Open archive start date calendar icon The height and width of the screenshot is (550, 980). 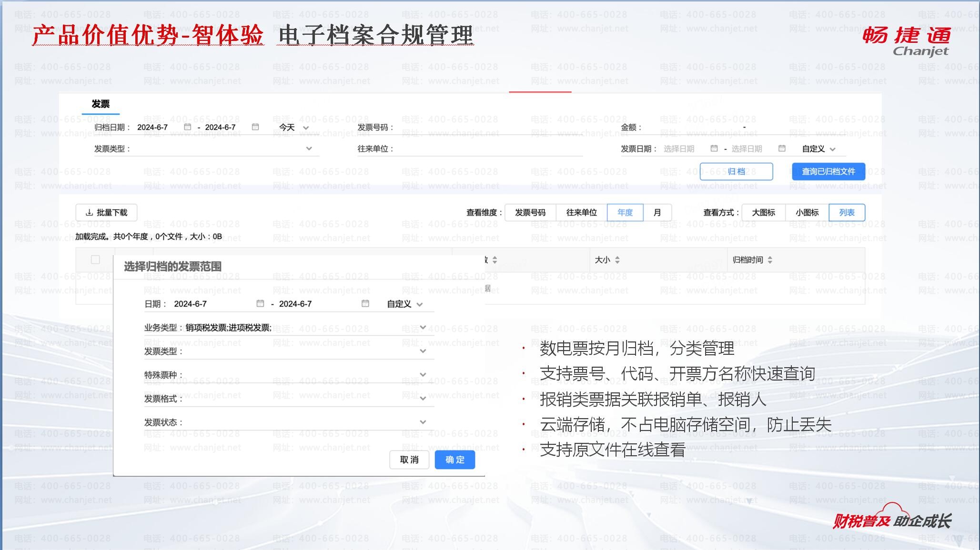coord(187,127)
